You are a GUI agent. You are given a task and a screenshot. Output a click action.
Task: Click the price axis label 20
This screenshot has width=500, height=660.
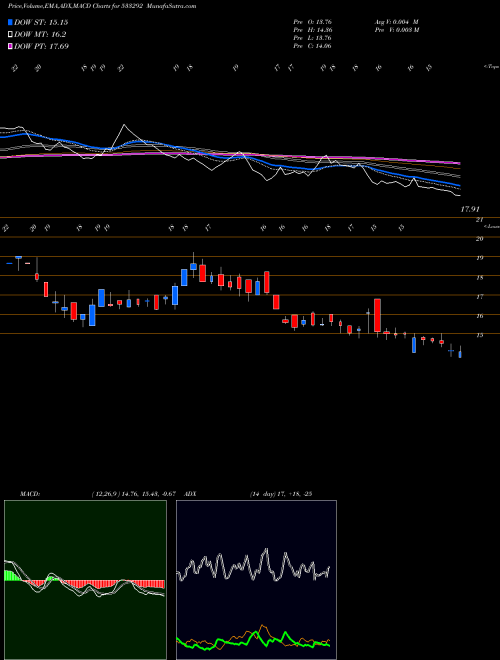[x=479, y=239]
